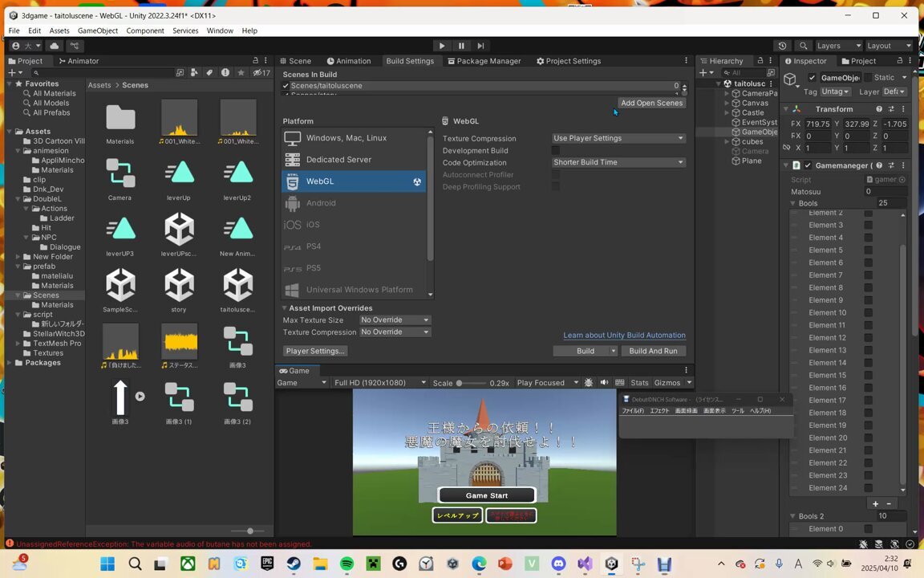Check the Element 20 checkbox
Image resolution: width=924 pixels, height=578 pixels.
tap(868, 438)
